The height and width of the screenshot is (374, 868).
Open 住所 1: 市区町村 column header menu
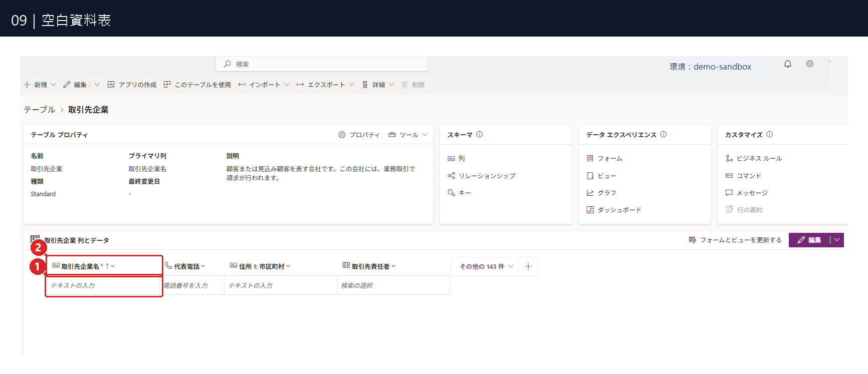[x=288, y=266]
